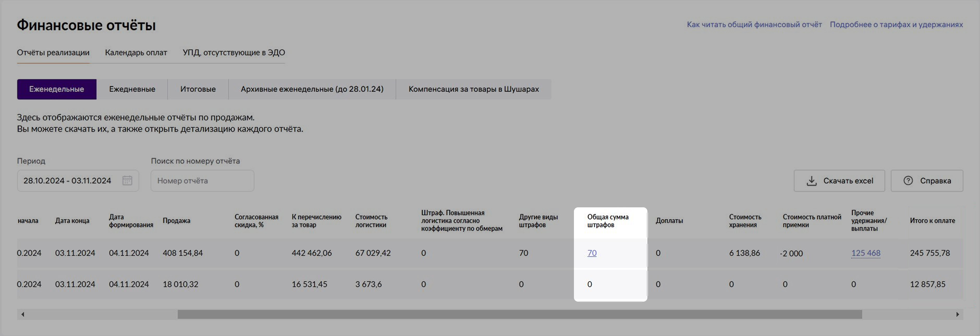Click the horizontal scrollbar thumb
Screen dimensions: 980x336
[x=520, y=314]
